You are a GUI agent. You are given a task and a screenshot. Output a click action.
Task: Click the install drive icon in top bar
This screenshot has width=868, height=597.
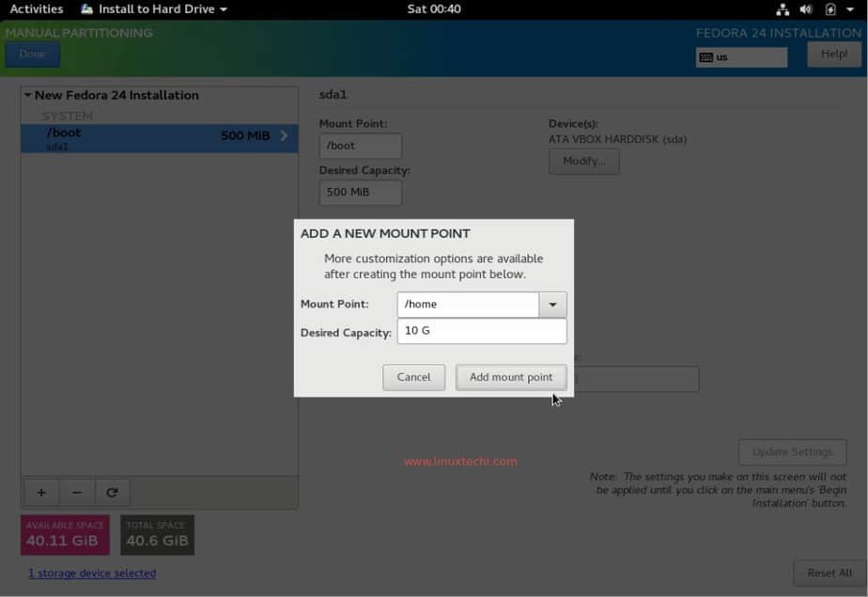tap(87, 8)
